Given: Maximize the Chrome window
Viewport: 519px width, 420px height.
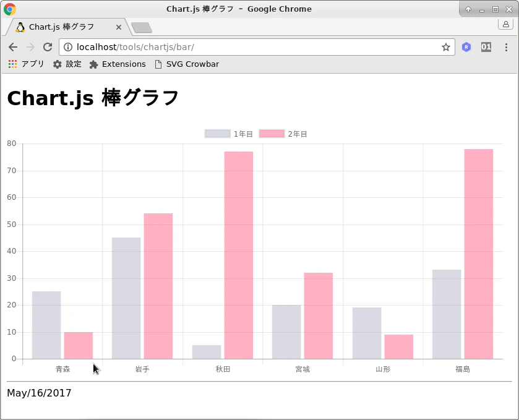Looking at the screenshot, I should click(x=495, y=9).
